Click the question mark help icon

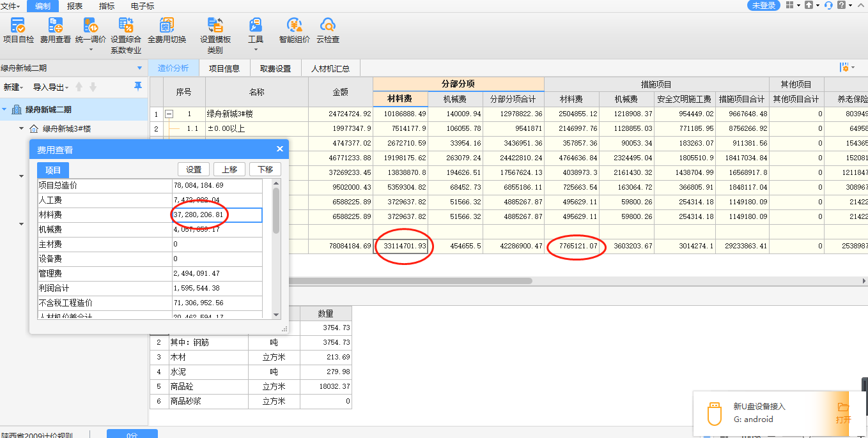(842, 5)
